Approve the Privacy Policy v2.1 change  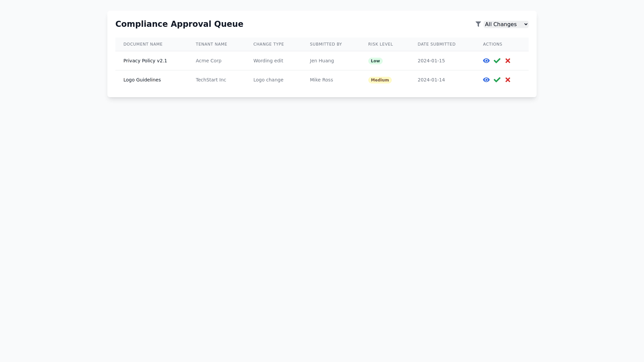(x=497, y=61)
